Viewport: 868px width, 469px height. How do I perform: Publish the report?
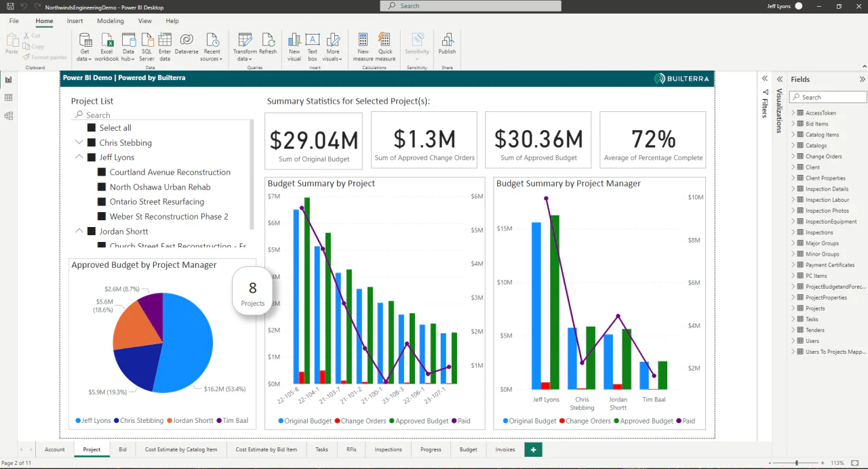tap(448, 43)
